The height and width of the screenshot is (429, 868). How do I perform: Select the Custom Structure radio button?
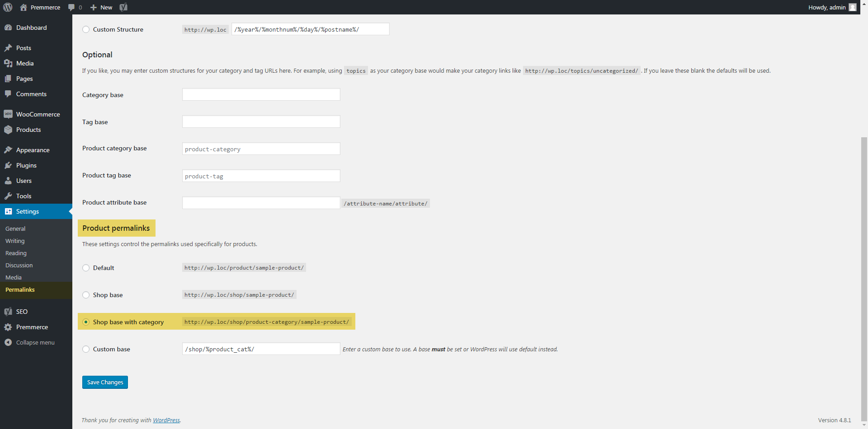point(86,29)
